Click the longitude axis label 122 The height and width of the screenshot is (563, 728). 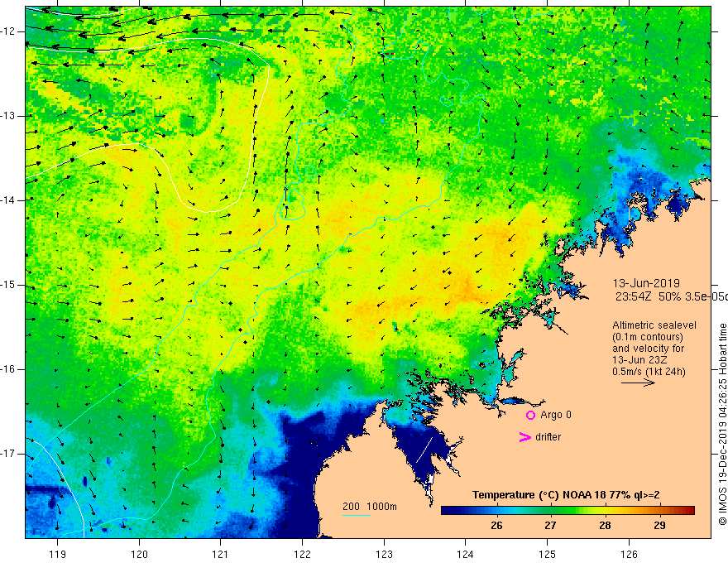coord(302,554)
